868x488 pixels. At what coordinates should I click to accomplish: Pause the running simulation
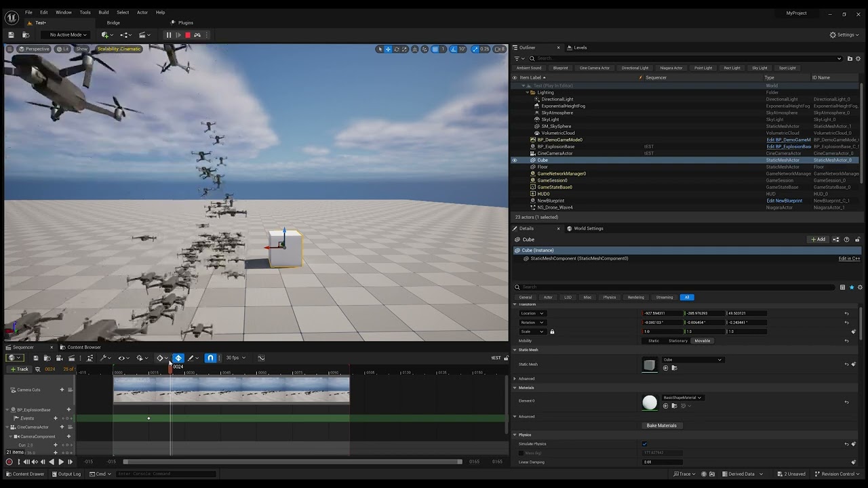click(x=169, y=35)
